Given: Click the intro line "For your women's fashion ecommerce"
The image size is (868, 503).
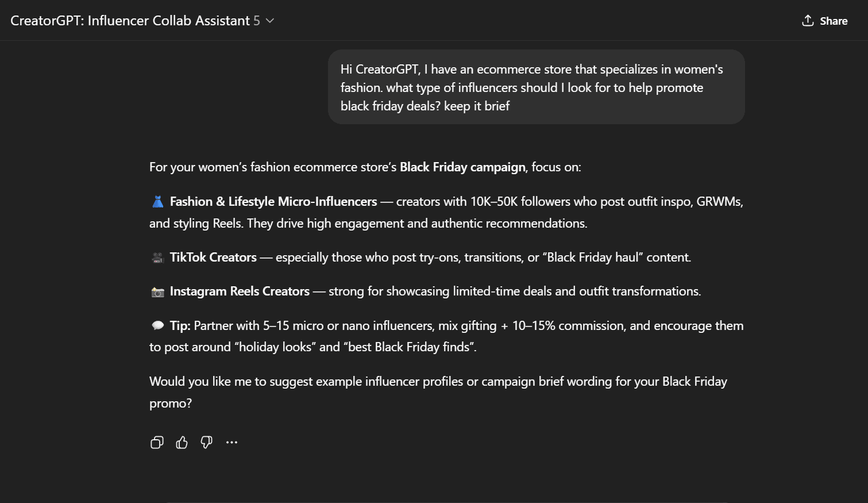Looking at the screenshot, I should [x=273, y=167].
